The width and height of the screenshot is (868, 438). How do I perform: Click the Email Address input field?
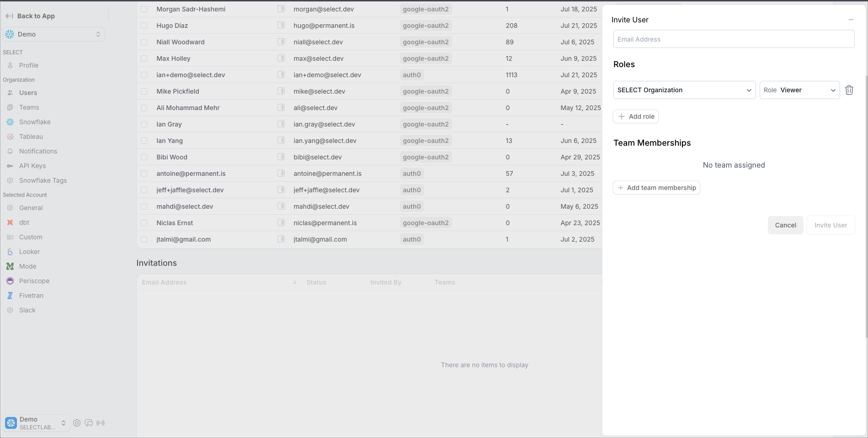[x=734, y=39]
